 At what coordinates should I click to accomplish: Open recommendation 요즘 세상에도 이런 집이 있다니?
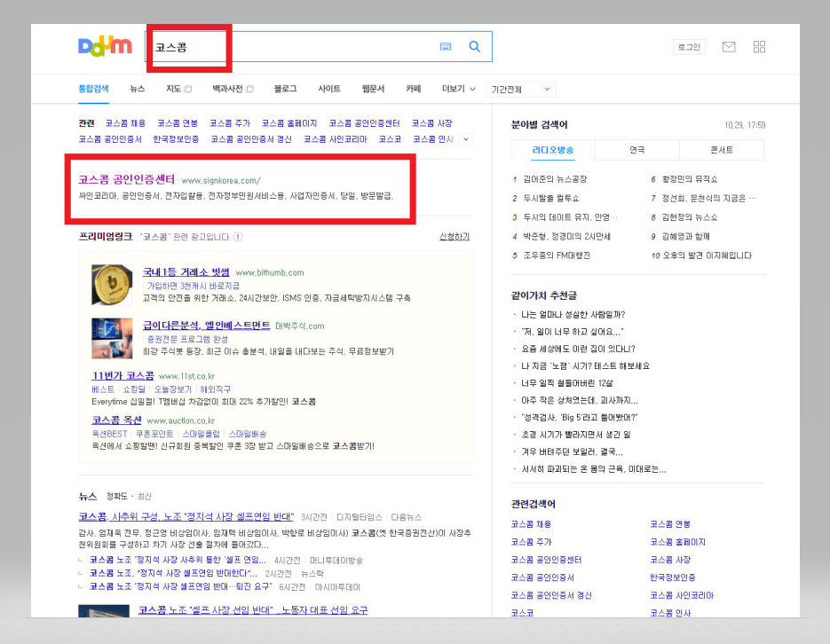click(x=578, y=349)
